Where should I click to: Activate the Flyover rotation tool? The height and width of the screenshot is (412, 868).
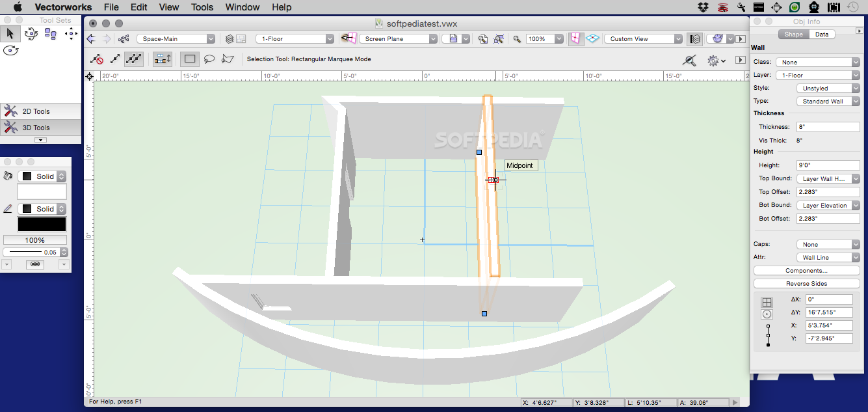click(31, 34)
